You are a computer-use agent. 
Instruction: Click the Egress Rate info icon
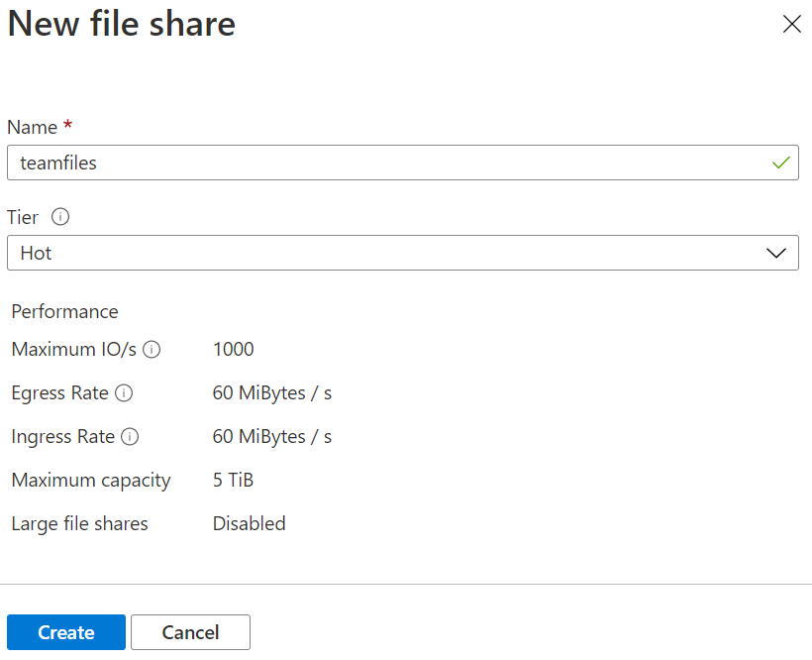124,393
